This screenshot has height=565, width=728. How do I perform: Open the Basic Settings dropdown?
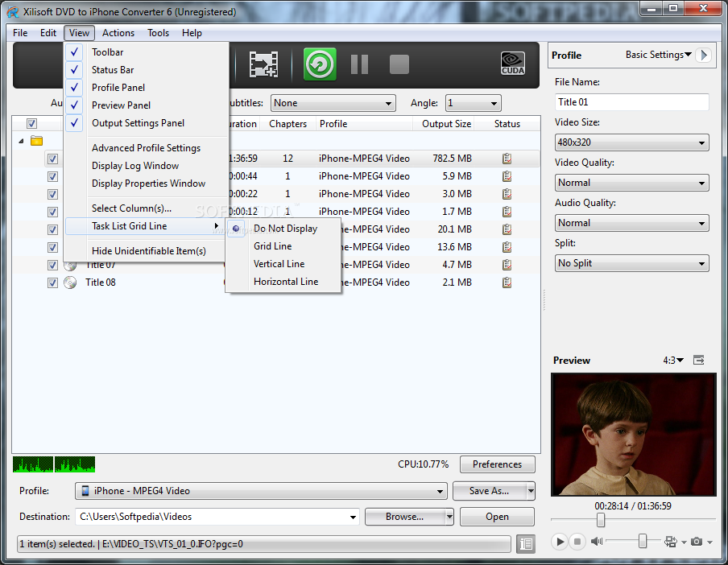[x=659, y=55]
